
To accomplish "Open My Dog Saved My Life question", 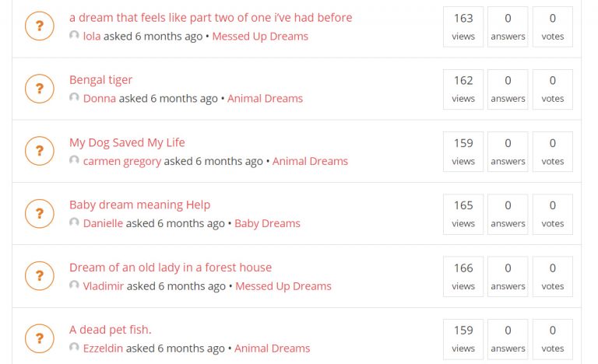I will [127, 142].
